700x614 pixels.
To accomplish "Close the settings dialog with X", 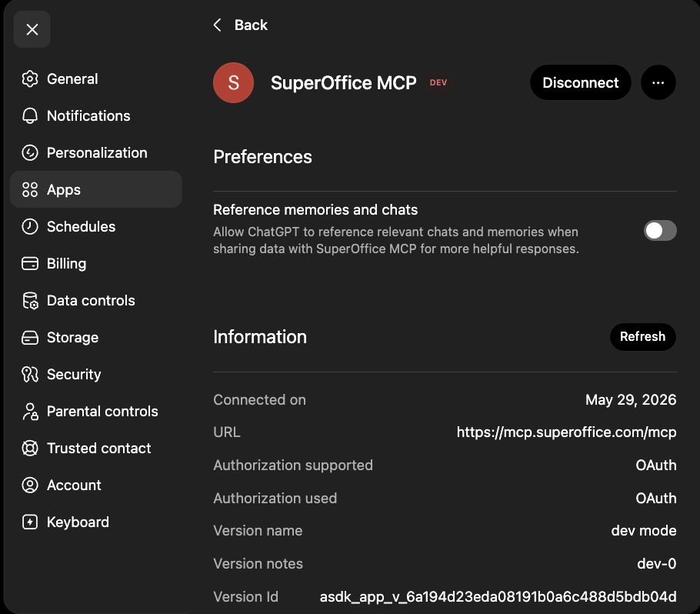I will [32, 29].
